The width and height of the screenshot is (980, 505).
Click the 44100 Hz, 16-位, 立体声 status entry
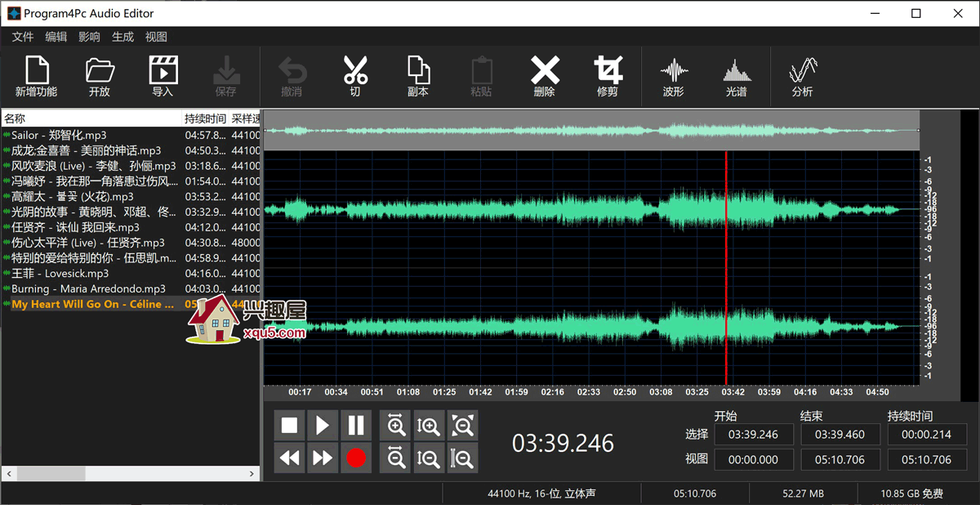coord(541,494)
